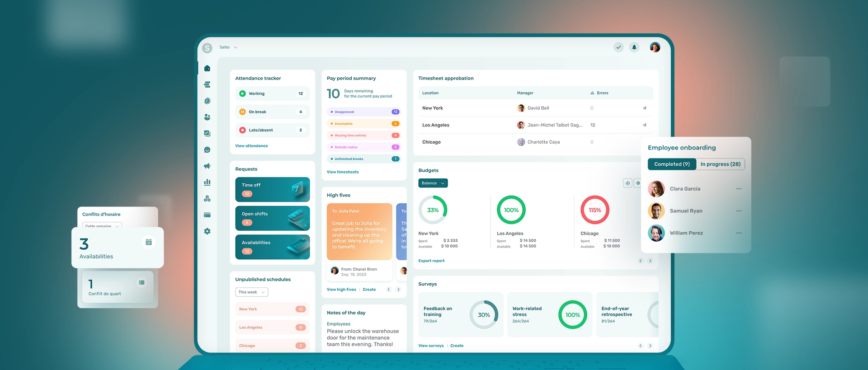Open the View attendance link
Image resolution: width=868 pixels, height=370 pixels.
tap(251, 146)
